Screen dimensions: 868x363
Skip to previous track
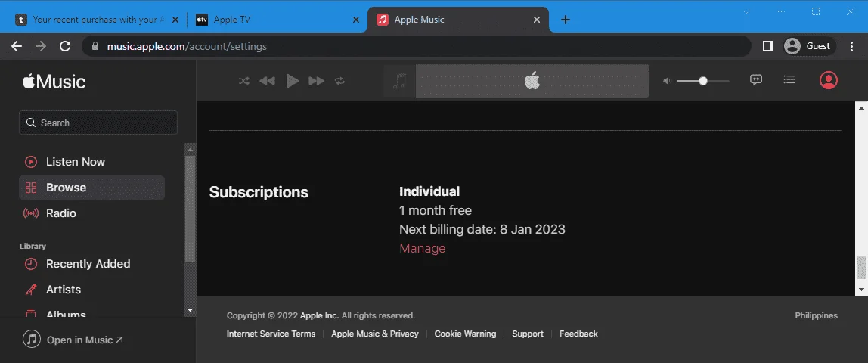[x=268, y=81]
